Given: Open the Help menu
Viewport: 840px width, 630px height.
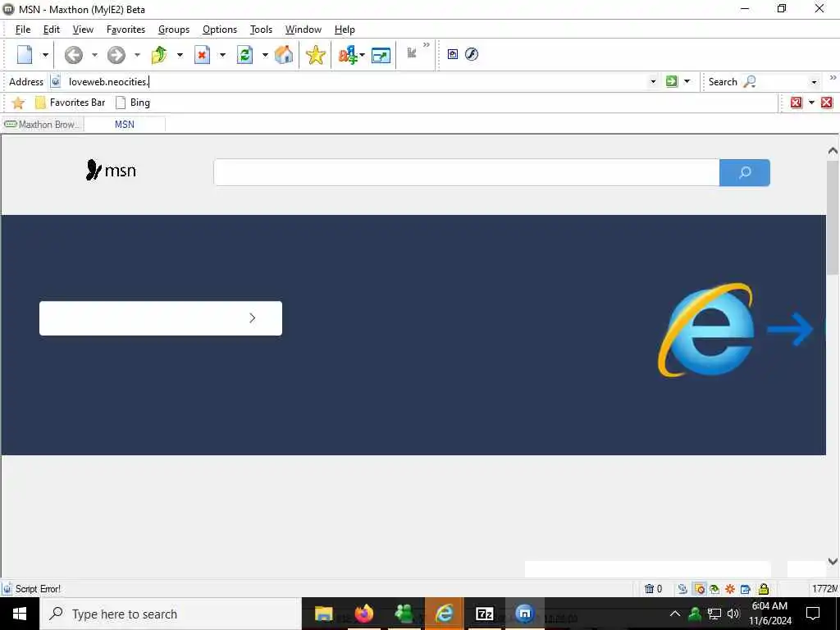Looking at the screenshot, I should pos(345,30).
